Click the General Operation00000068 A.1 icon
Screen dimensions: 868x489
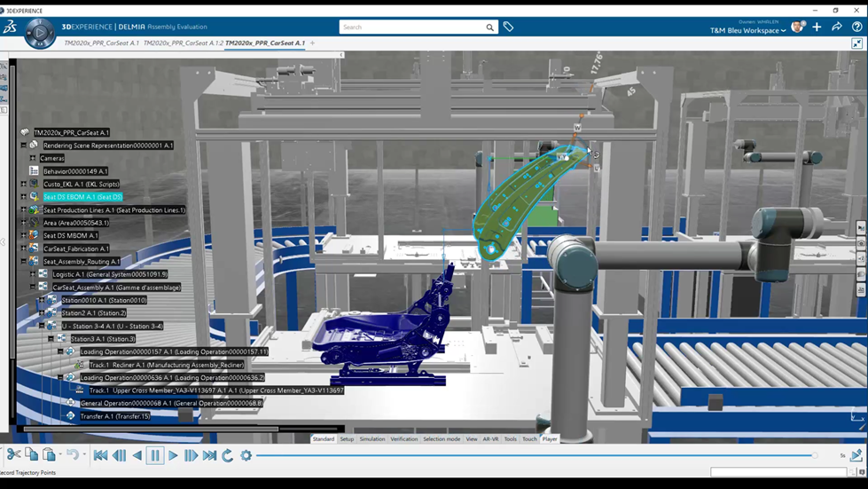[x=70, y=403]
